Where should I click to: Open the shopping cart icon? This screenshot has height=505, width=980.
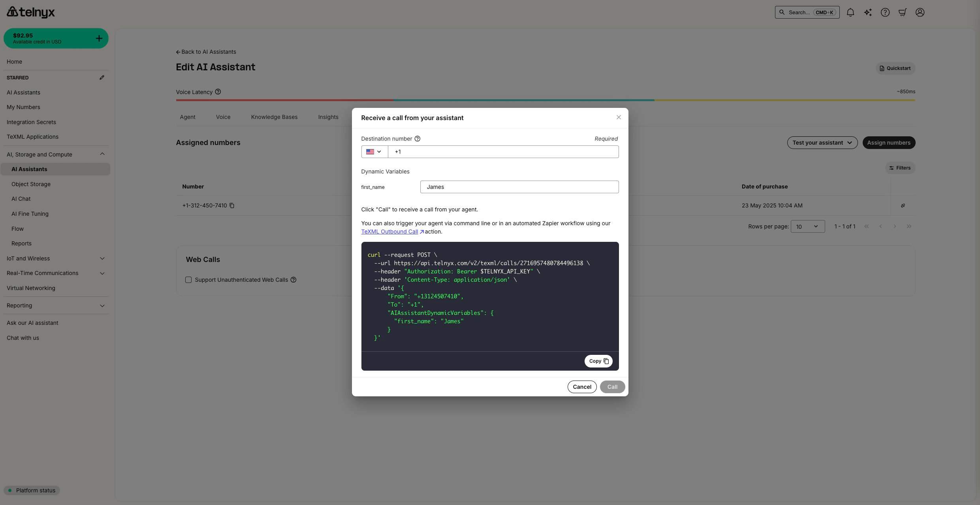(903, 12)
